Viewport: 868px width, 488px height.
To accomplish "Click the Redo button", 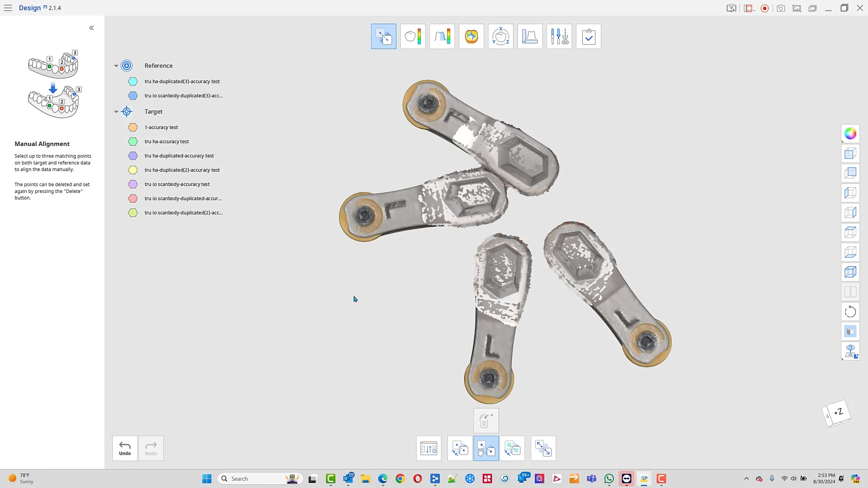I will point(151,448).
